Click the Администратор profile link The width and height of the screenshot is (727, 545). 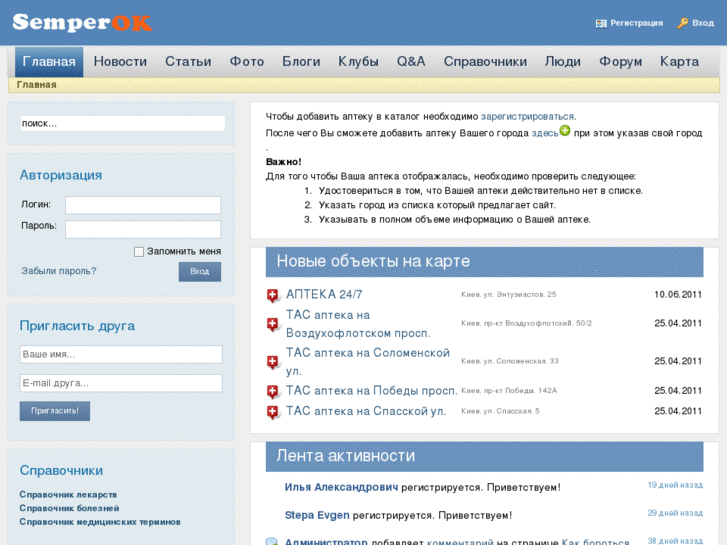pos(326,542)
